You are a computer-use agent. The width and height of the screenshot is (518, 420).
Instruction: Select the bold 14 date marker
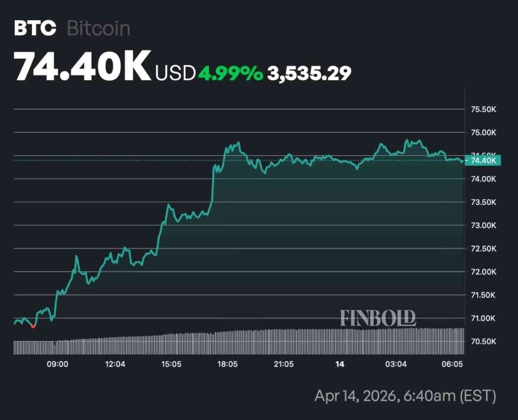point(340,364)
